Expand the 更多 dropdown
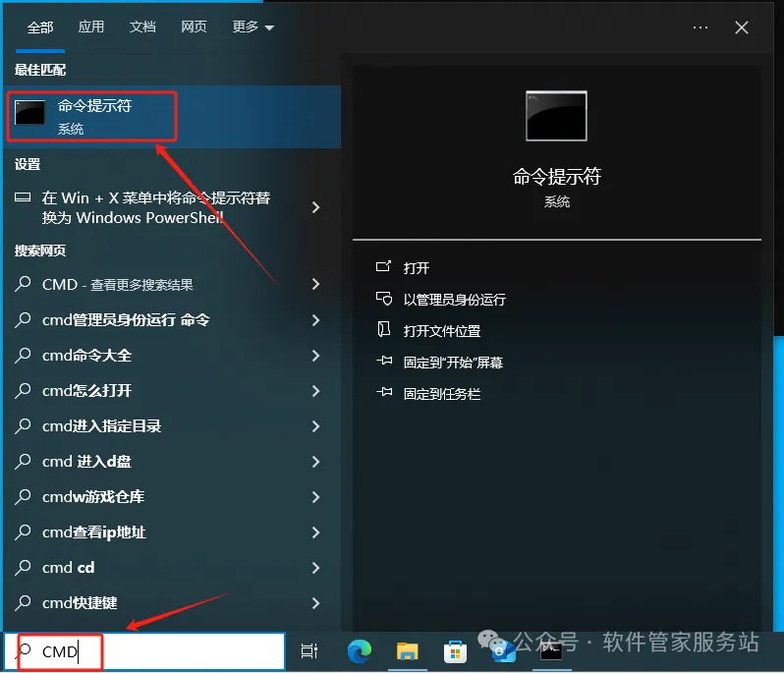Screen dimensions: 784x673 tap(253, 27)
